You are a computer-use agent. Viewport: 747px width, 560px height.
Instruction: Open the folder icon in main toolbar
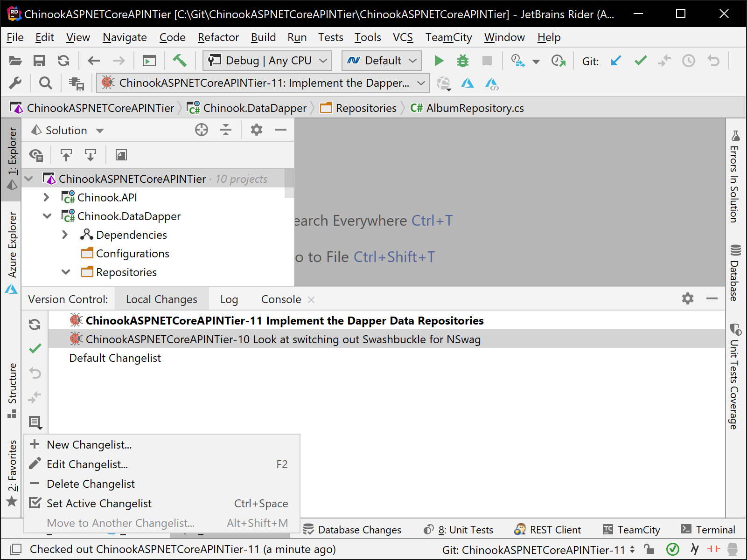click(x=15, y=61)
